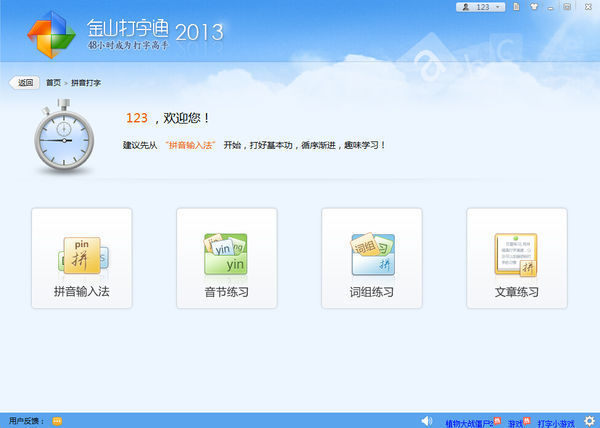Open the 拼音输入法 lesson card
600x428 pixels.
(x=82, y=258)
